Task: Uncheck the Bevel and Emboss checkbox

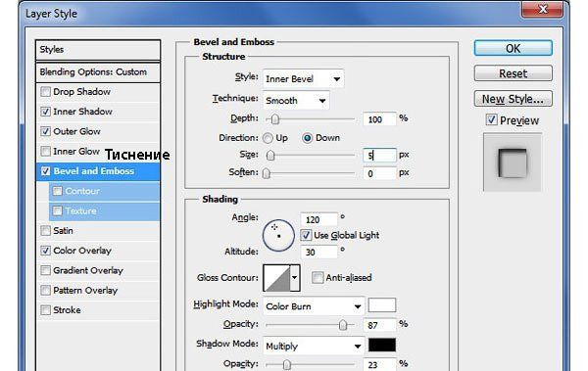Action: click(x=45, y=171)
